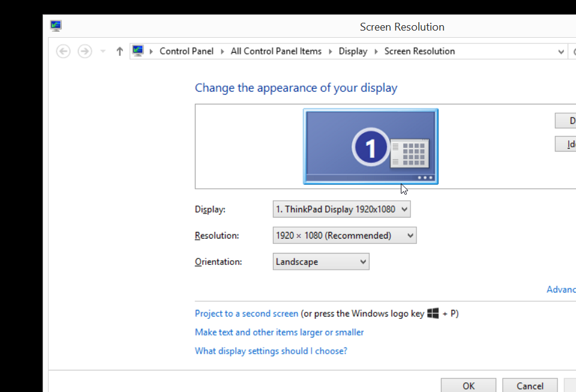
Task: Click the Cancel button
Action: 530,385
